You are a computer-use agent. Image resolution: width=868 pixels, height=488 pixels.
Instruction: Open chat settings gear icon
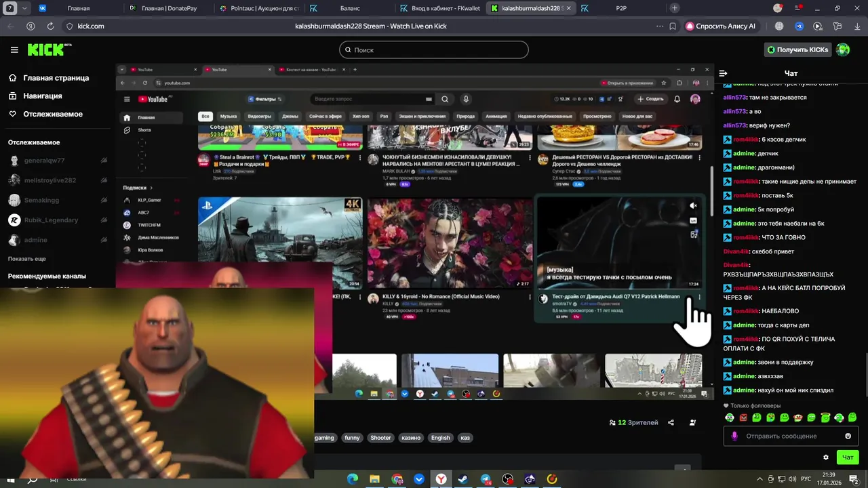[x=826, y=457]
